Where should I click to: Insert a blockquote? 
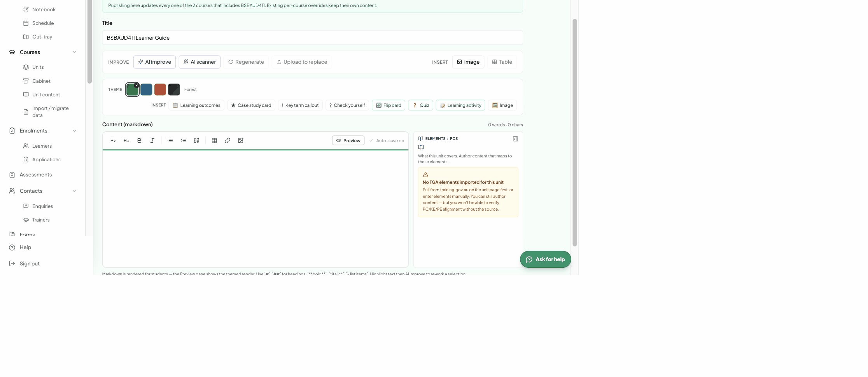click(197, 141)
